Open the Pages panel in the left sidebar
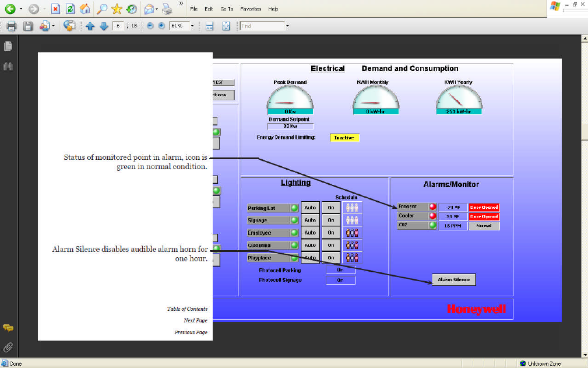 click(x=8, y=46)
